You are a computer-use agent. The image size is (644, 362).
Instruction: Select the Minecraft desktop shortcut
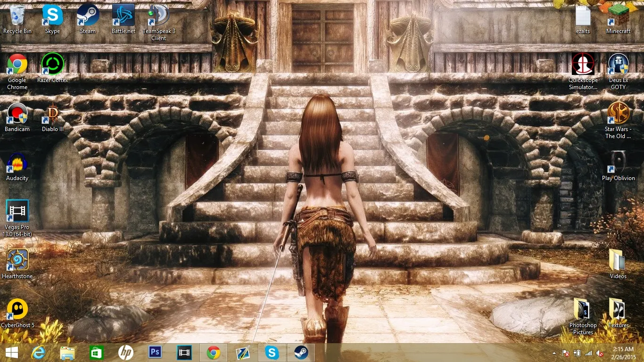(618, 19)
